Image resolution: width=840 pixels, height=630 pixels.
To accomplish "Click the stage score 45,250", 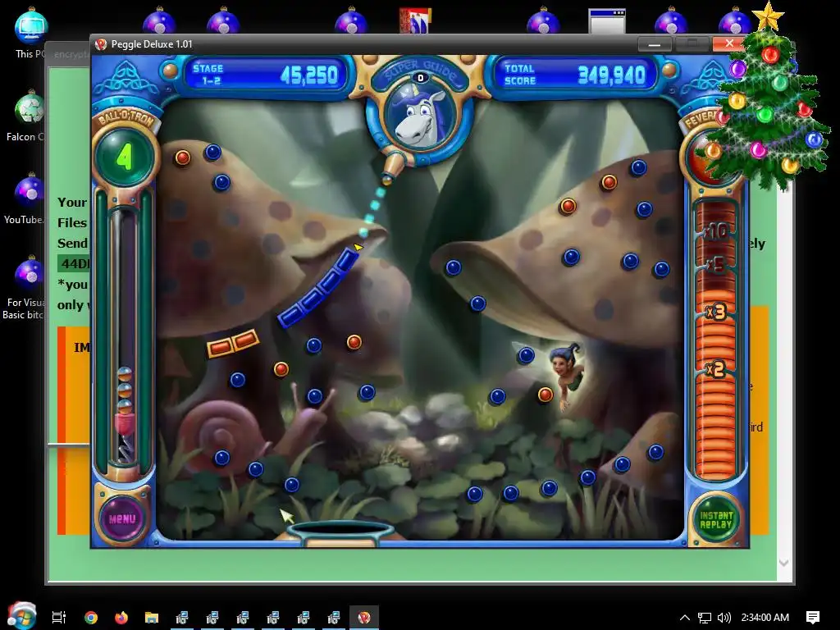I will click(x=309, y=75).
